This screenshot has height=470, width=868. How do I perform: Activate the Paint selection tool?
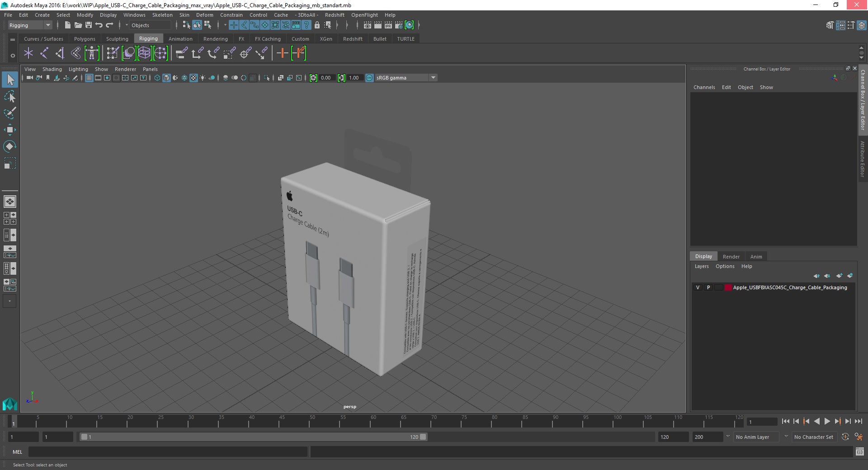(x=10, y=113)
